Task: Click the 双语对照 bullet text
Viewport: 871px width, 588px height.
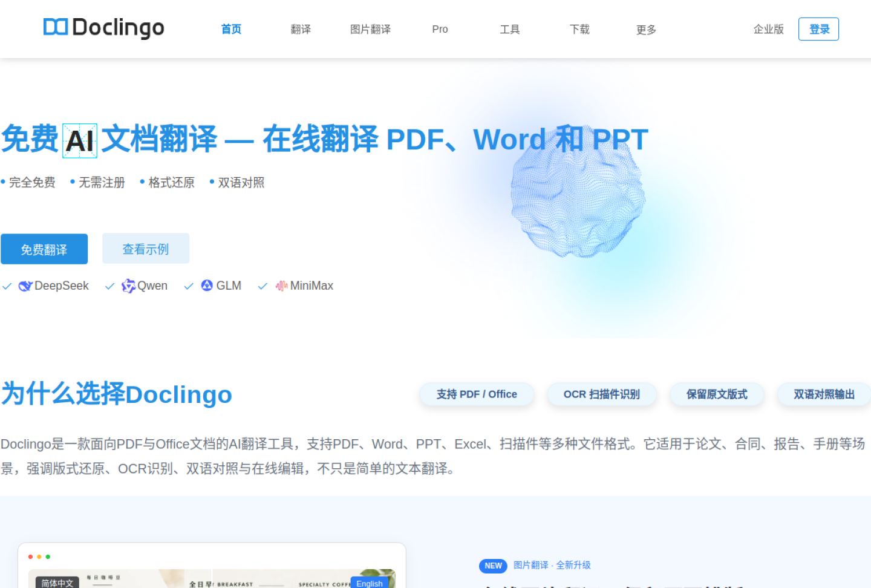Action: click(241, 182)
